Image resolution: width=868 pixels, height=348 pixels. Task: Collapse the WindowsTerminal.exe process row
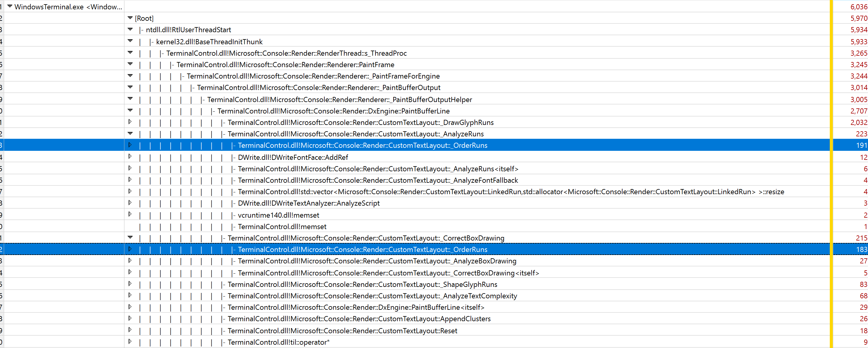tap(10, 6)
